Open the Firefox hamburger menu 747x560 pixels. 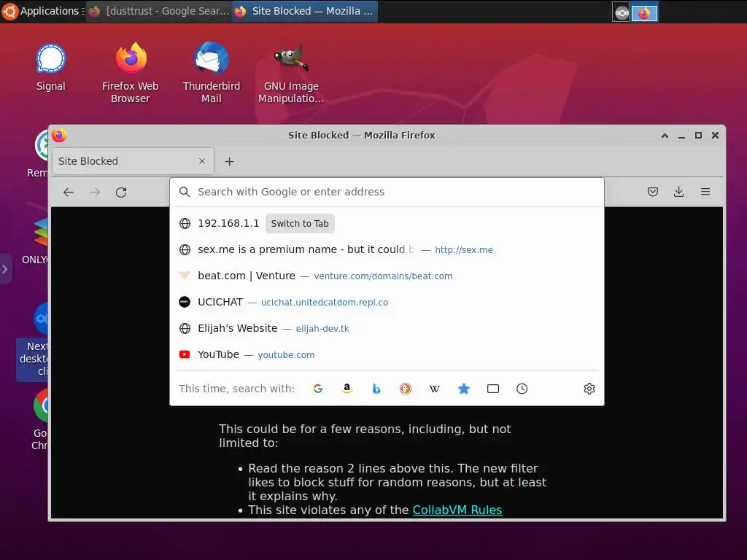coord(705,192)
